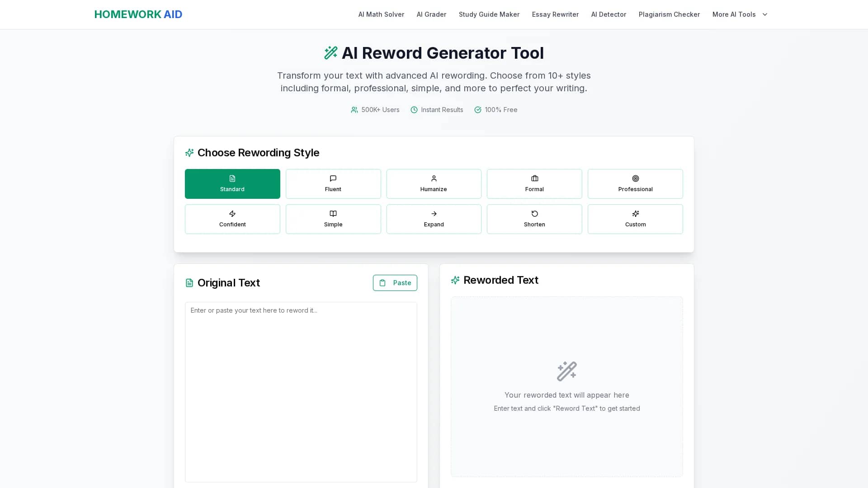The image size is (868, 488).
Task: Click the users icon next to 500K+ Users
Action: (354, 110)
